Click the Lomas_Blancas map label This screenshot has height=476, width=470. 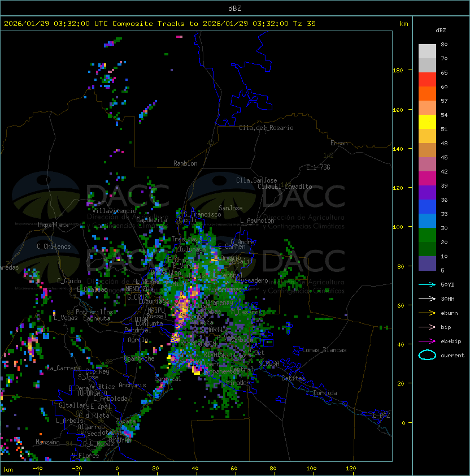coord(324,350)
